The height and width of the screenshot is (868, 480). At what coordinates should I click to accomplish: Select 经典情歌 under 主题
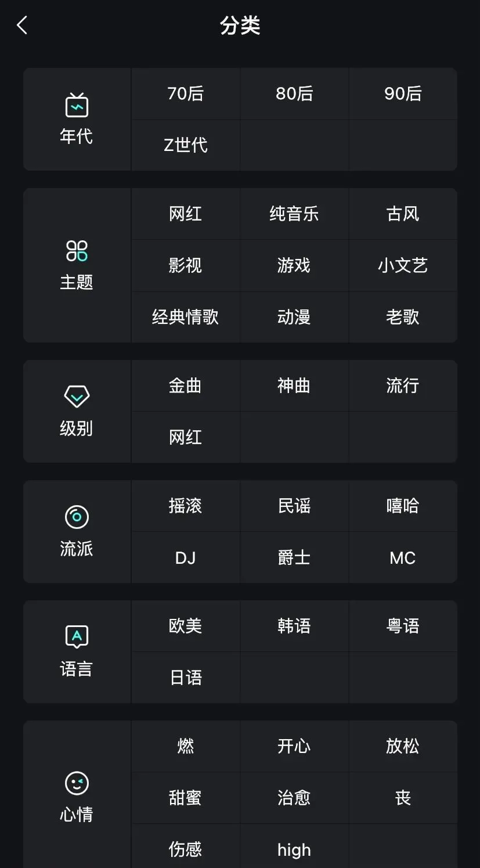pos(186,317)
